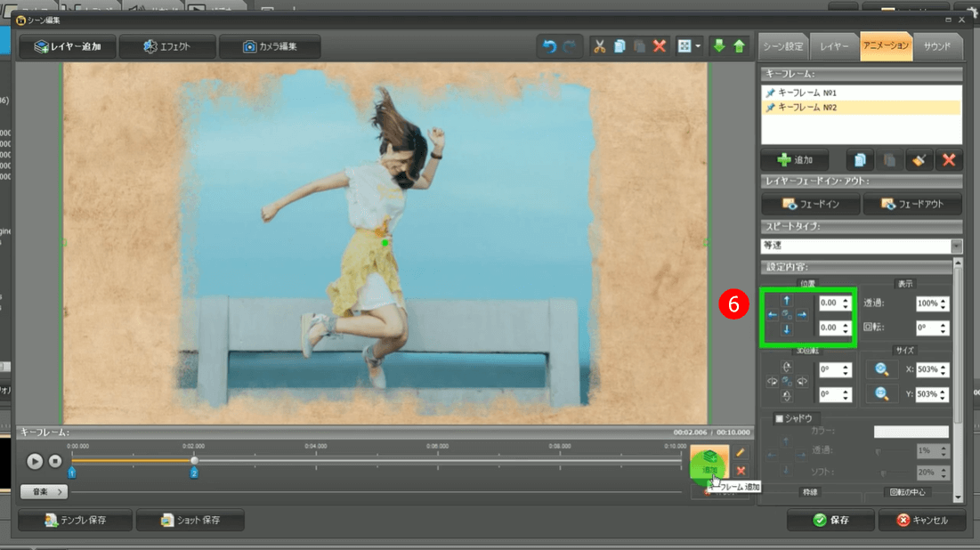
Task: Click the pencil edit icon beside the timeline
Action: click(x=741, y=453)
